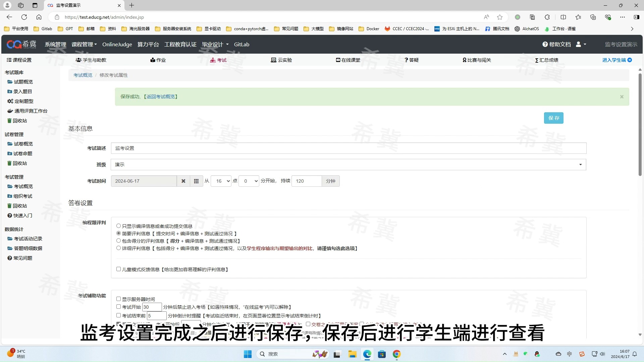Click the 保存 button

click(553, 118)
